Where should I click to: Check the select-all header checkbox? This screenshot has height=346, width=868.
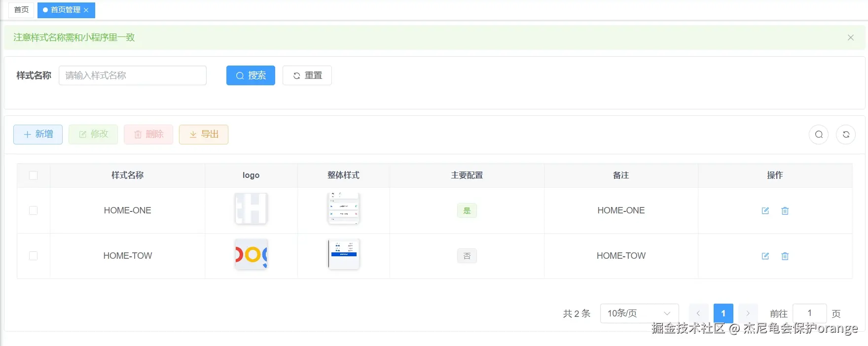tap(34, 175)
